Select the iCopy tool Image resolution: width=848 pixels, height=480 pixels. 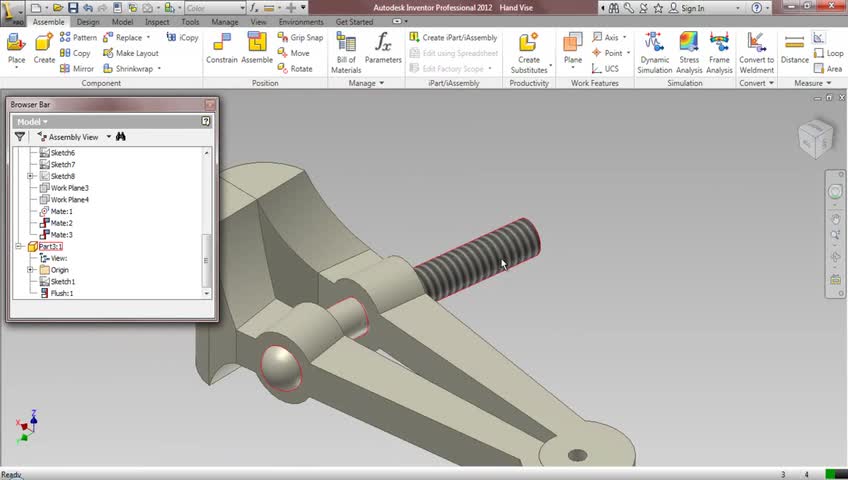pyautogui.click(x=183, y=37)
